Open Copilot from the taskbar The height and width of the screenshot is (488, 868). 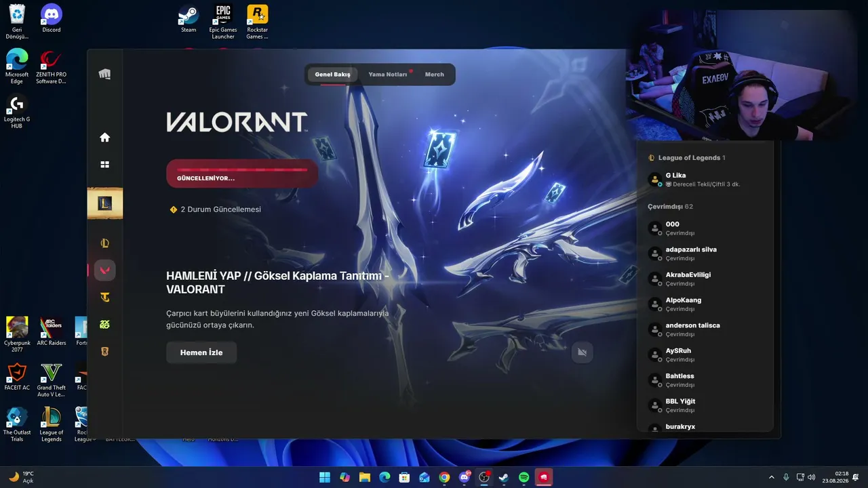(x=344, y=477)
